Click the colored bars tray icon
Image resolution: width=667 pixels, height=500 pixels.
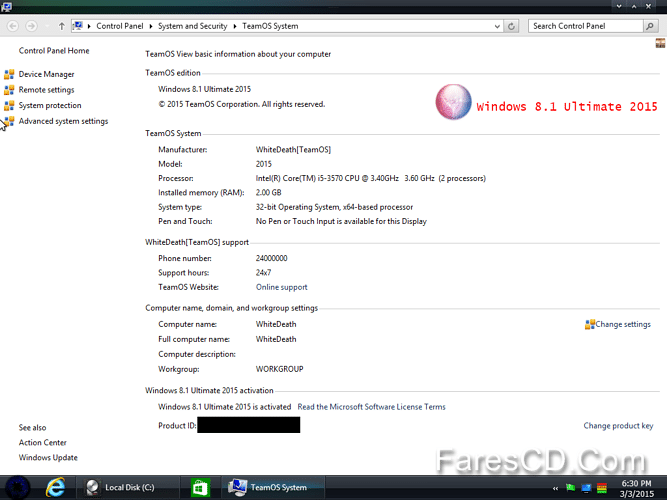601,488
